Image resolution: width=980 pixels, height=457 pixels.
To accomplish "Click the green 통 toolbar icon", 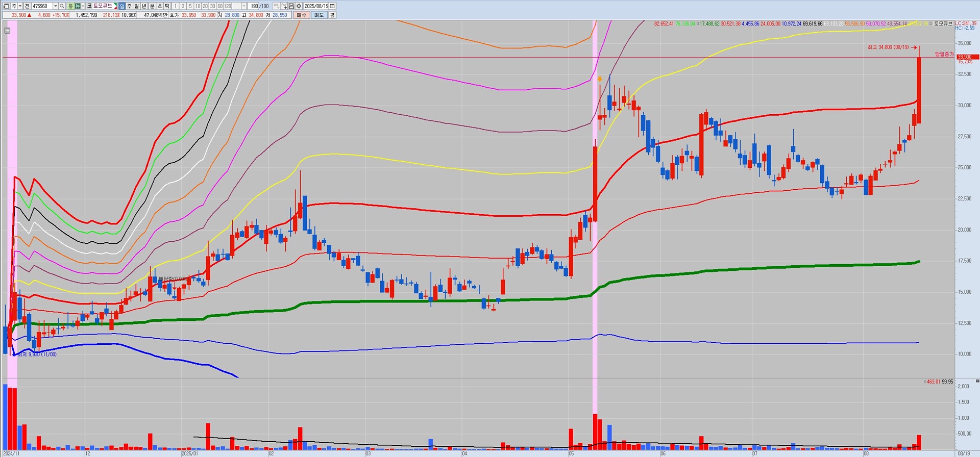I will [70, 6].
